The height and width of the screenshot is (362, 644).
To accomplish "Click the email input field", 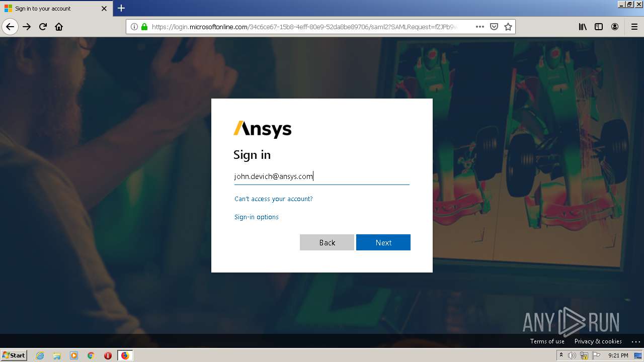I will tap(322, 176).
